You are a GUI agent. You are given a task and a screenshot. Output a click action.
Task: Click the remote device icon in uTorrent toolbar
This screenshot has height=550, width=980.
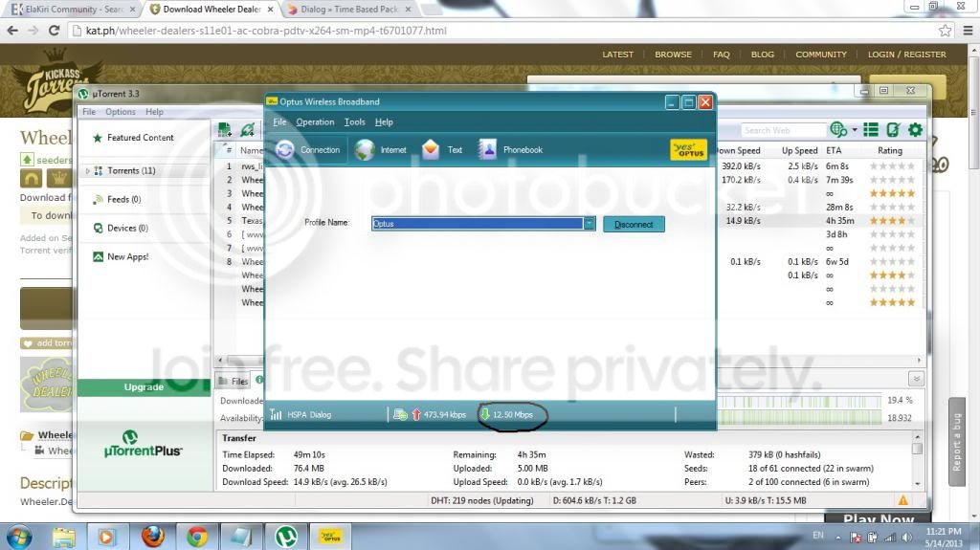(893, 129)
